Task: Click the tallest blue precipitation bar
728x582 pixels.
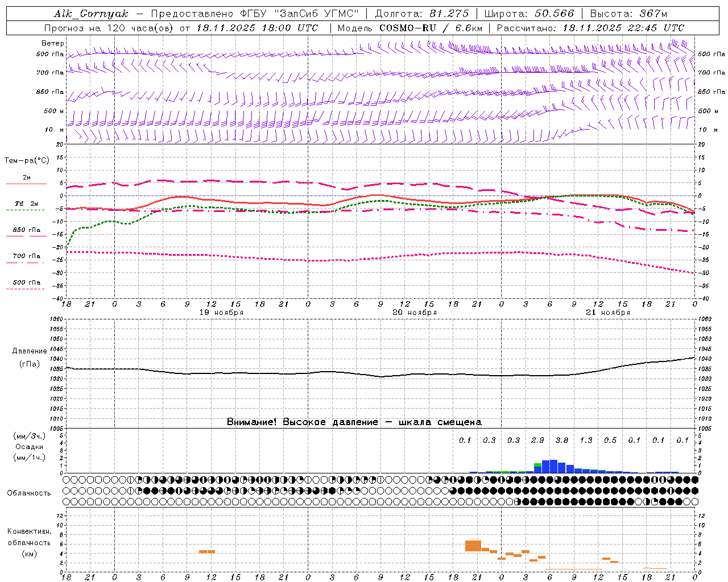Action: click(x=553, y=466)
